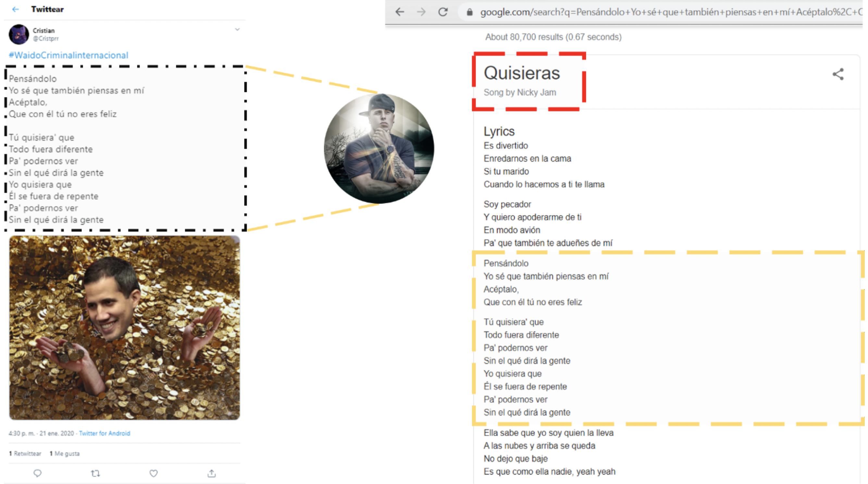
Task: Click 'Song by Nicky Jam' subtitle
Action: [x=520, y=93]
